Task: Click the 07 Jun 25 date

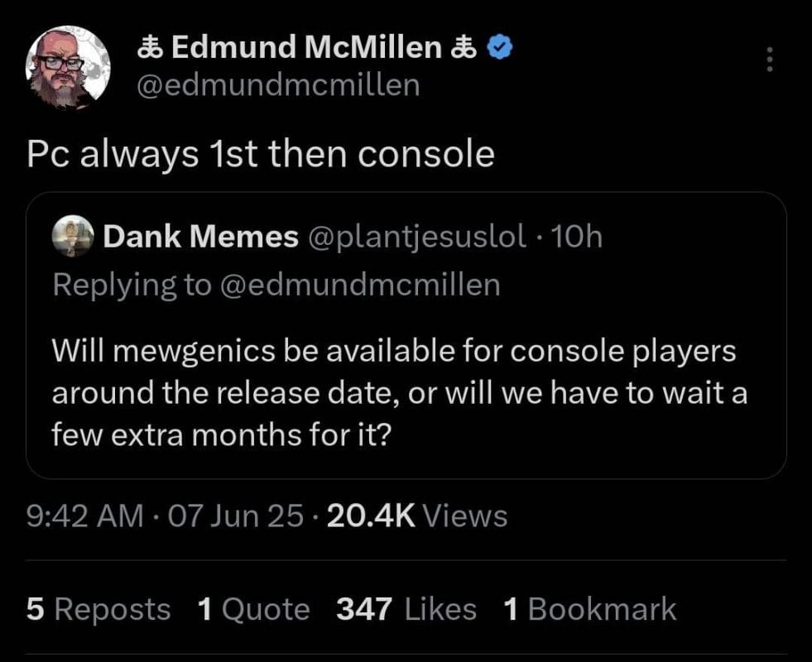Action: (235, 516)
